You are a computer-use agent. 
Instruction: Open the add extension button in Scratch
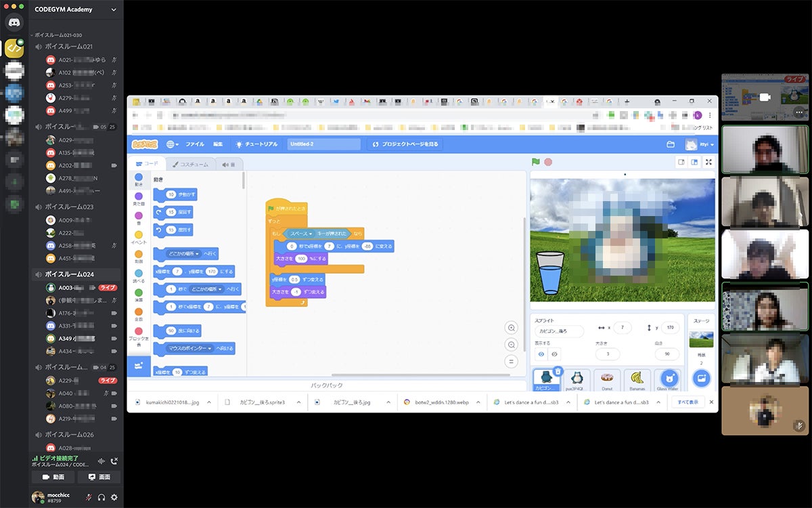pyautogui.click(x=139, y=366)
